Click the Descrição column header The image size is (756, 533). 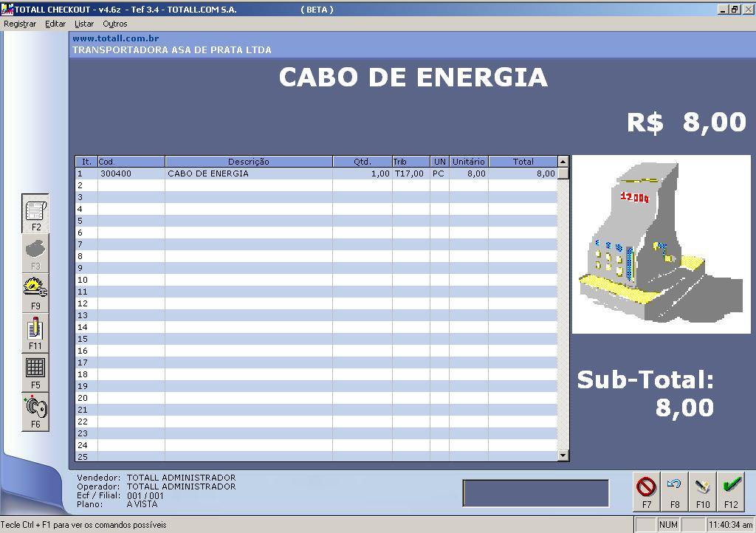249,162
